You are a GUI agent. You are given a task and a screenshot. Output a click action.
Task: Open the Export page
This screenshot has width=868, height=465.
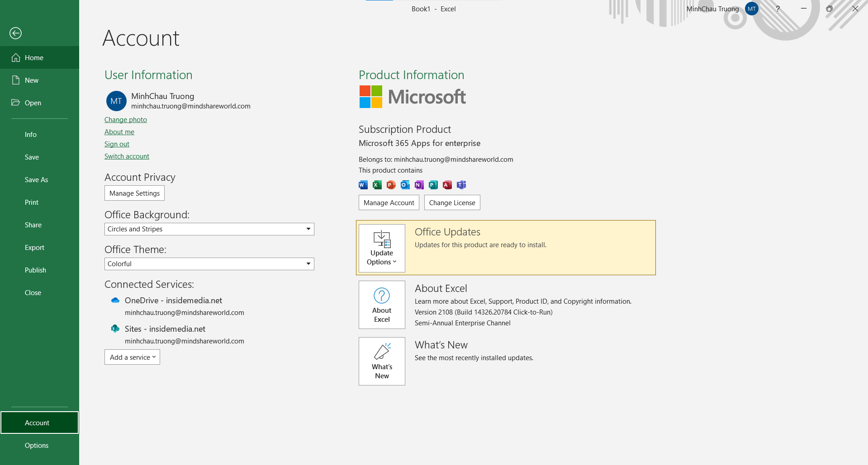point(39,247)
